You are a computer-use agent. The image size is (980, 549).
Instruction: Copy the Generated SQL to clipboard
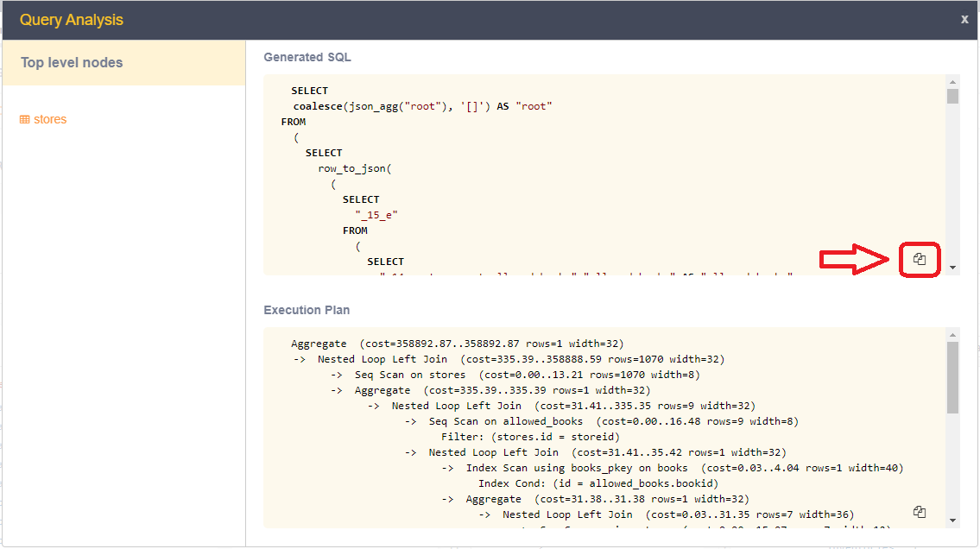click(920, 259)
